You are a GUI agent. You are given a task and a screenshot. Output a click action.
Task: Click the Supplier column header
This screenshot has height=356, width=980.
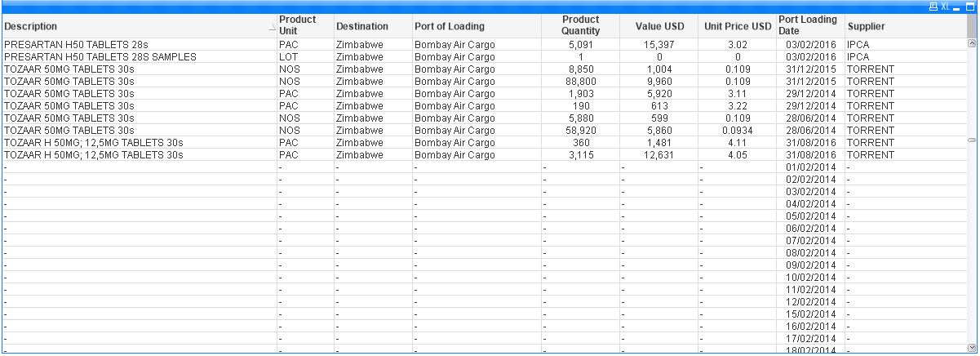click(866, 26)
